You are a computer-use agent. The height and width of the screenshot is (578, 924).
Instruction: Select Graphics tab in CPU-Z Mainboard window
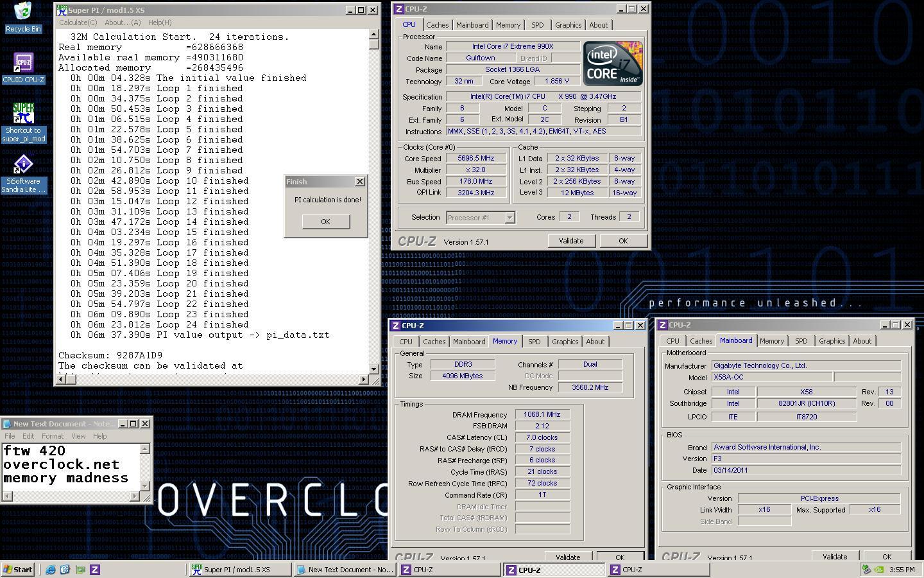pos(832,341)
